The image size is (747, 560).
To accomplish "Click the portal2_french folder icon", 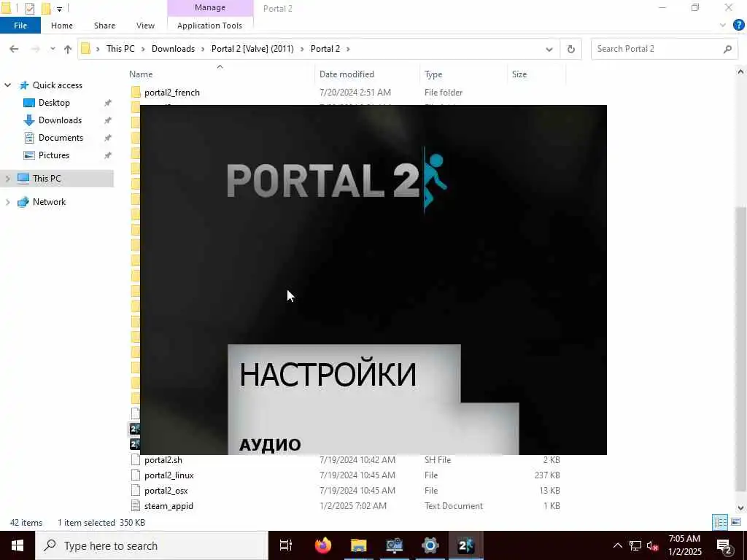I will click(136, 93).
